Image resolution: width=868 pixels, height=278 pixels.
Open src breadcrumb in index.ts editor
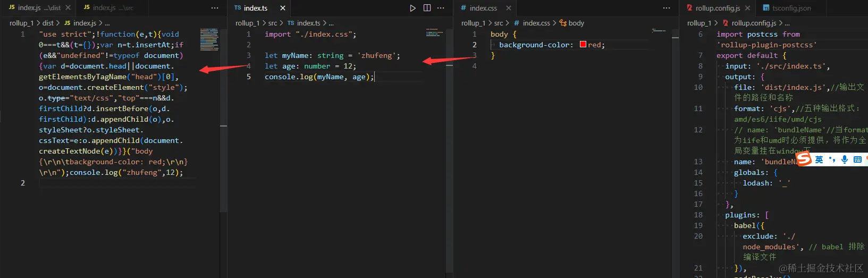pyautogui.click(x=273, y=23)
